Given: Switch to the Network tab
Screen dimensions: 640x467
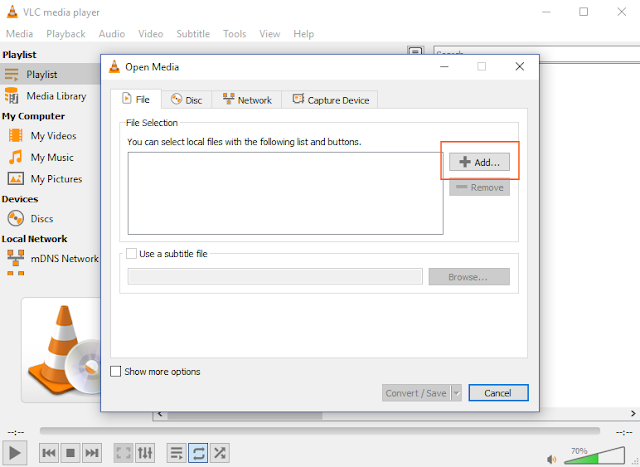Looking at the screenshot, I should [247, 100].
